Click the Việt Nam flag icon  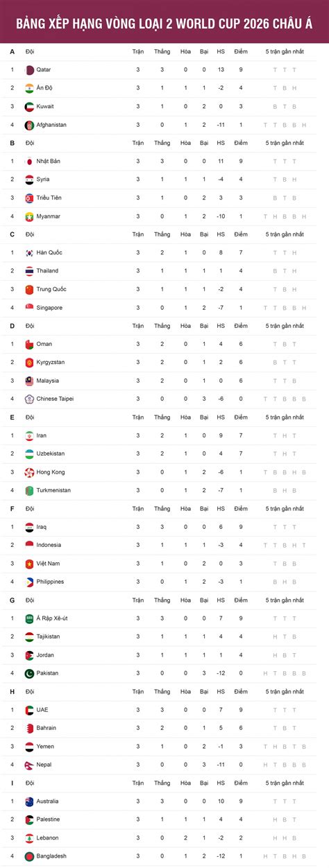[x=29, y=564]
